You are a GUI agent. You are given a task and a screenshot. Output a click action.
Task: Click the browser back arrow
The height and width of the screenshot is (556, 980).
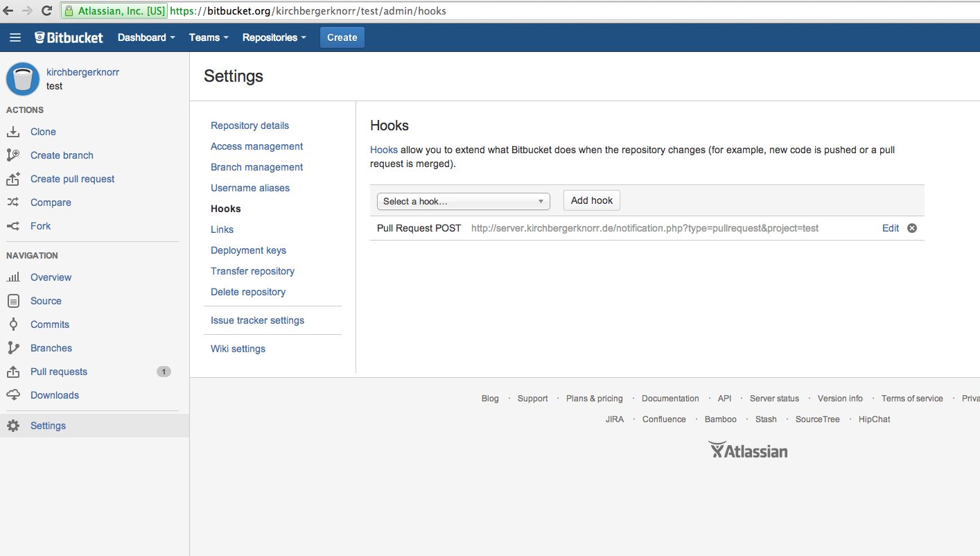tap(8, 10)
